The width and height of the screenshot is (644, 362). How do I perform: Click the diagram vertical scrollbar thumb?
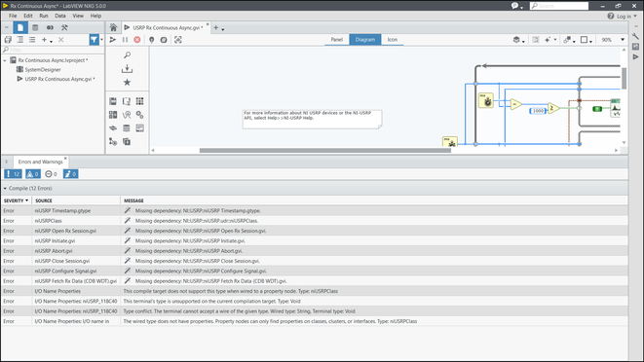click(x=624, y=79)
